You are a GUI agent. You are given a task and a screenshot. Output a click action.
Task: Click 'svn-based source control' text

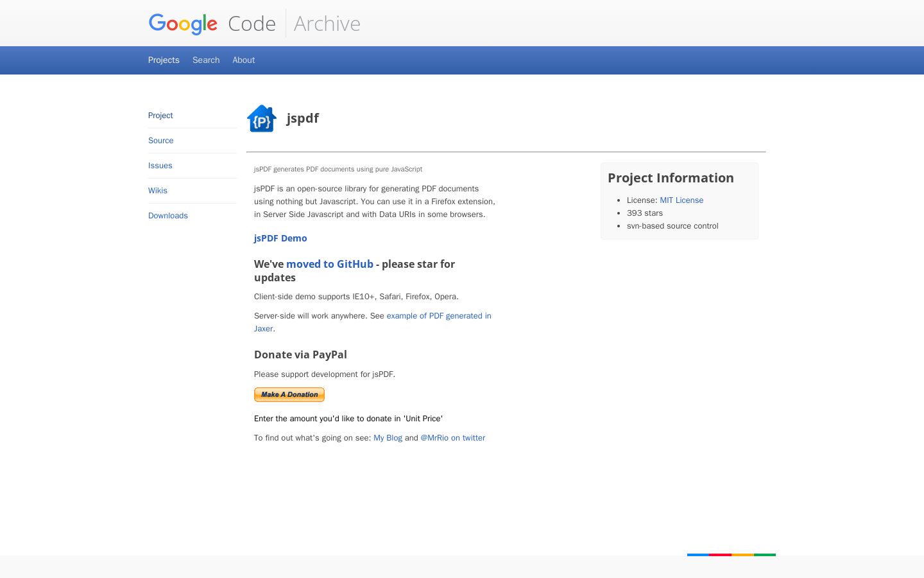[x=672, y=226]
